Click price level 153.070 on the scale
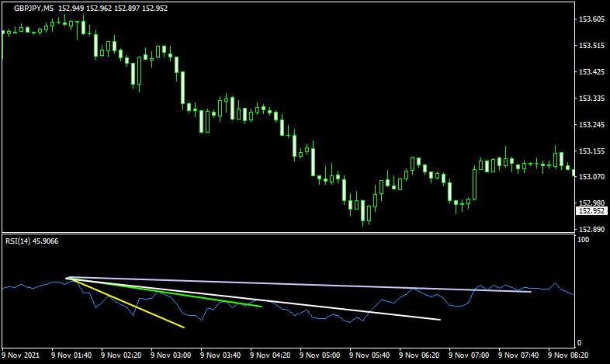610x364 pixels. click(591, 176)
